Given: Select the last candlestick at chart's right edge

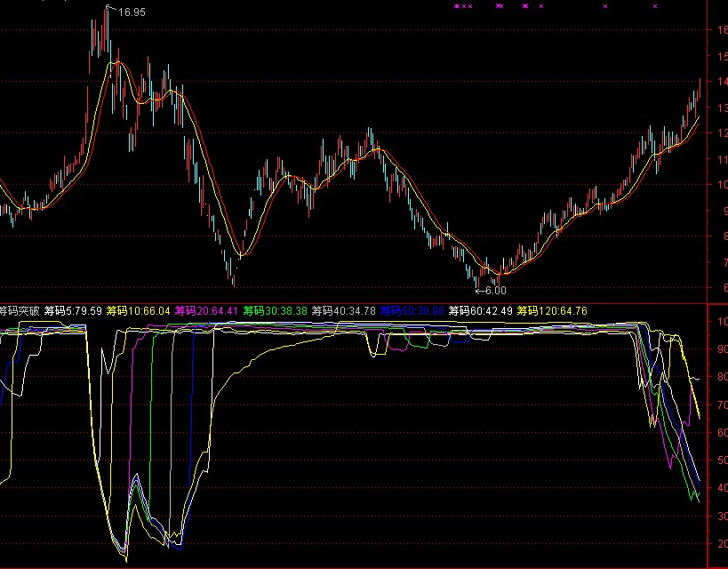Looking at the screenshot, I should click(x=700, y=92).
